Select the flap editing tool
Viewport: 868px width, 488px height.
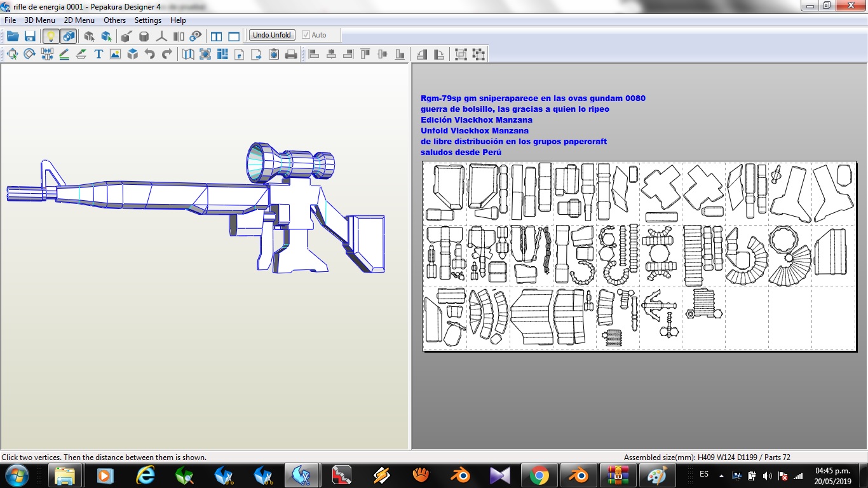tap(81, 54)
